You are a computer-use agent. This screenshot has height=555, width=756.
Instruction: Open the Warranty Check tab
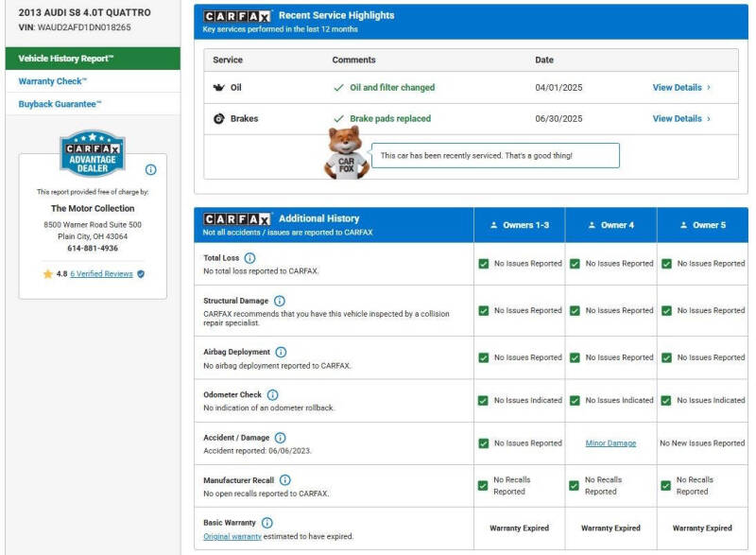pyautogui.click(x=53, y=81)
